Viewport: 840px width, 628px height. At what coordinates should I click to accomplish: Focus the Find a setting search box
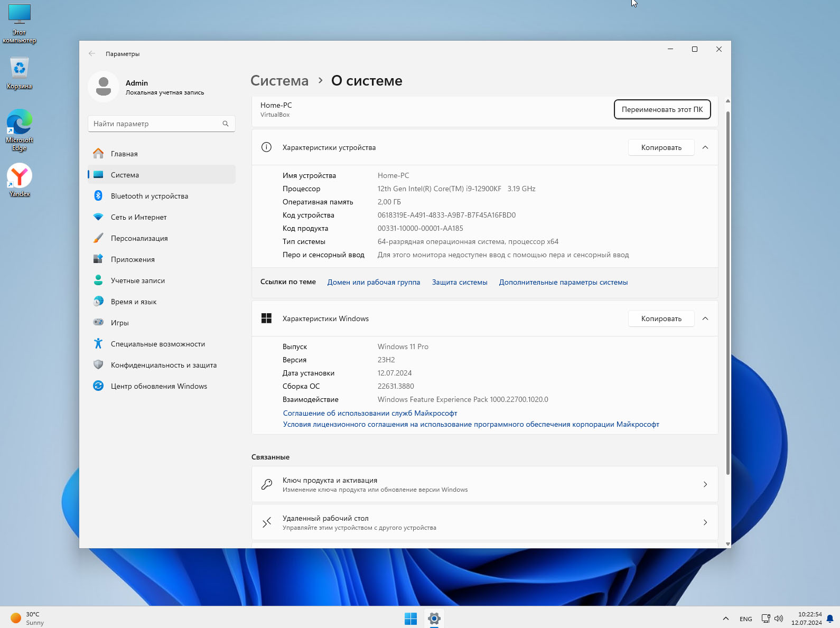point(156,124)
